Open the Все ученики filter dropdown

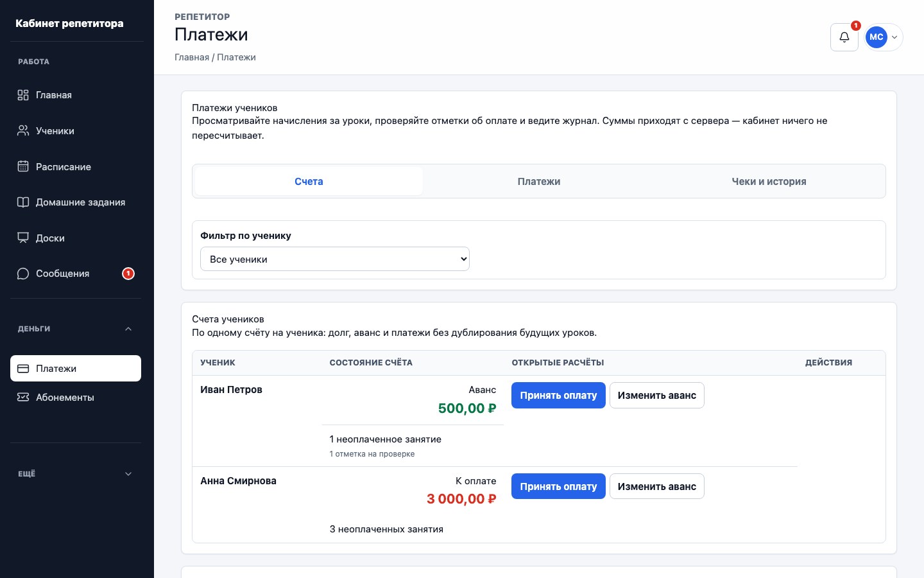pyautogui.click(x=335, y=259)
